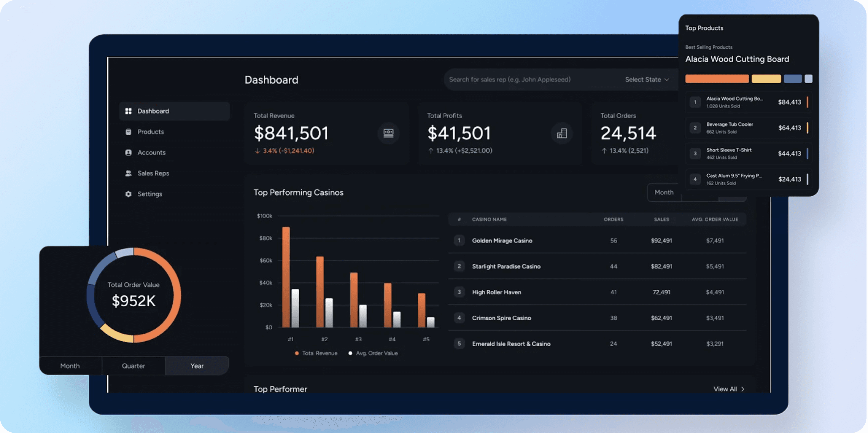The image size is (868, 433).
Task: Open the Select State dropdown
Action: [647, 79]
